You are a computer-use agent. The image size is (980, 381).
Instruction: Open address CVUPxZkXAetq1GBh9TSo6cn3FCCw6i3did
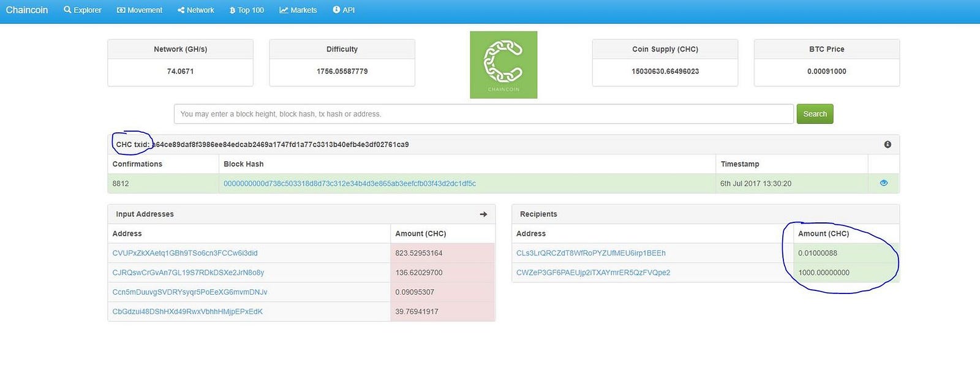pos(185,253)
